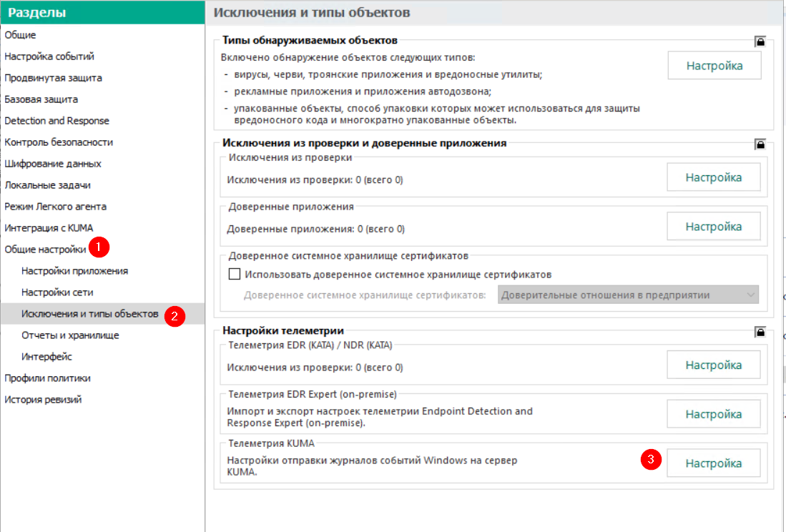Open Настройка for trusted applications
Screen dimensions: 786x532
click(x=713, y=227)
